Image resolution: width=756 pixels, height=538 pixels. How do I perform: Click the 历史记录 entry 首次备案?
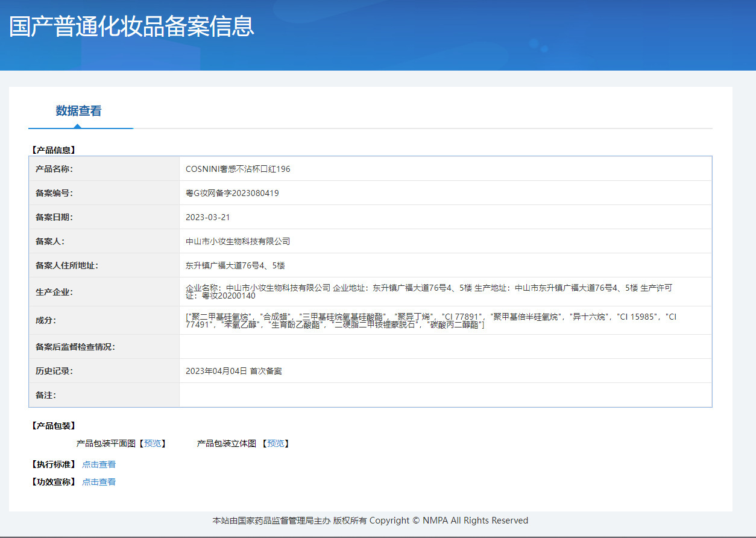point(233,371)
